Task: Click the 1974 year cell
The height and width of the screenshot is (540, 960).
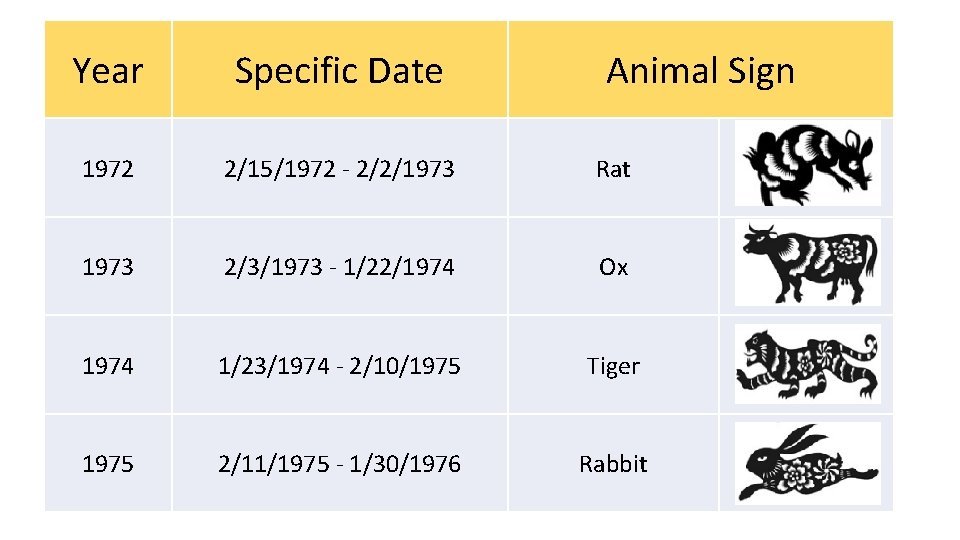Action: (108, 366)
